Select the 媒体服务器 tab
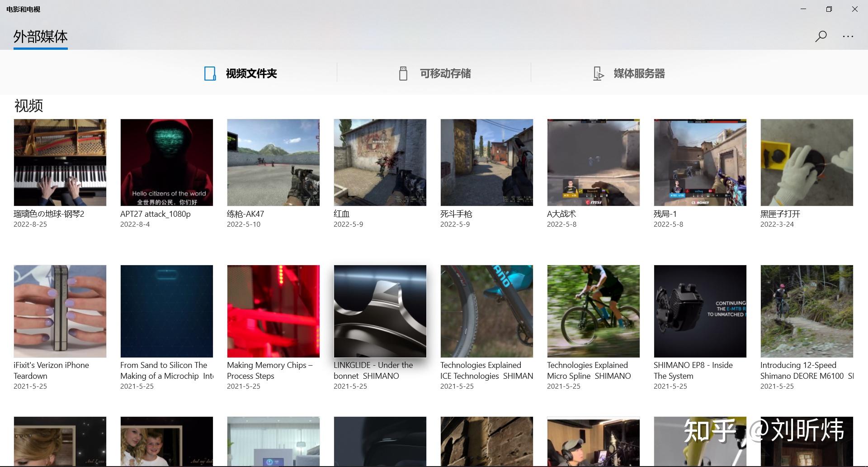 pyautogui.click(x=629, y=73)
